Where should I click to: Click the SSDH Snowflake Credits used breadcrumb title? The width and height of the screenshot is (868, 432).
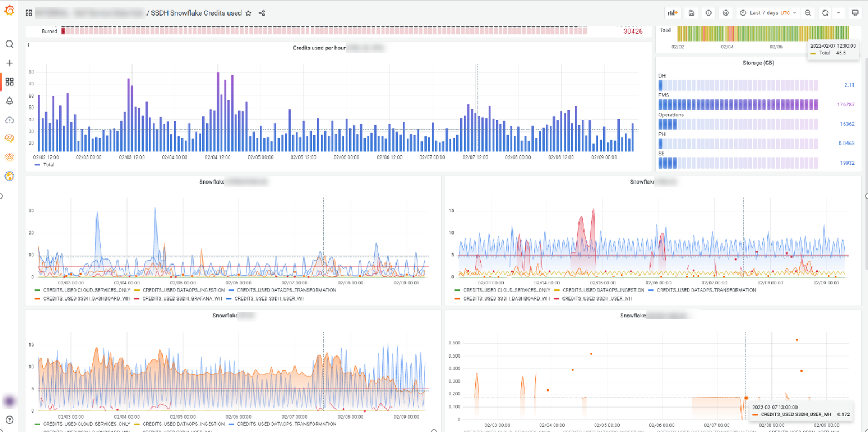[x=196, y=13]
